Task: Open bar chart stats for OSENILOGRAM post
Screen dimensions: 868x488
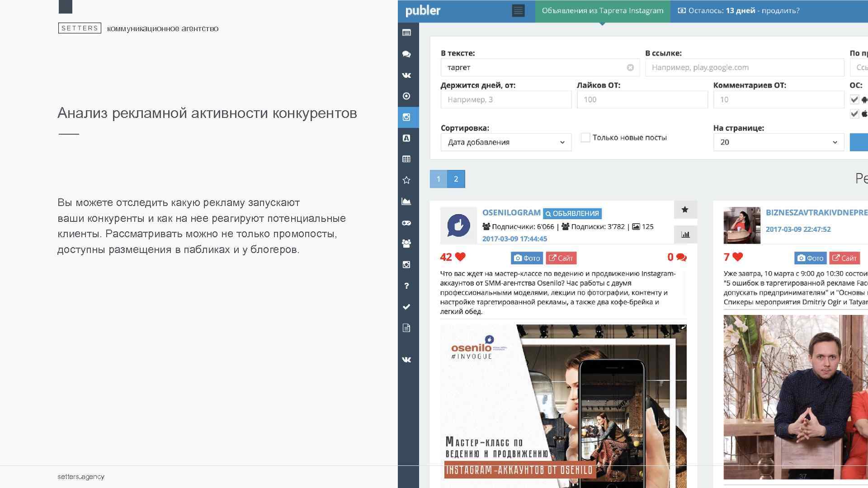Action: click(x=685, y=235)
